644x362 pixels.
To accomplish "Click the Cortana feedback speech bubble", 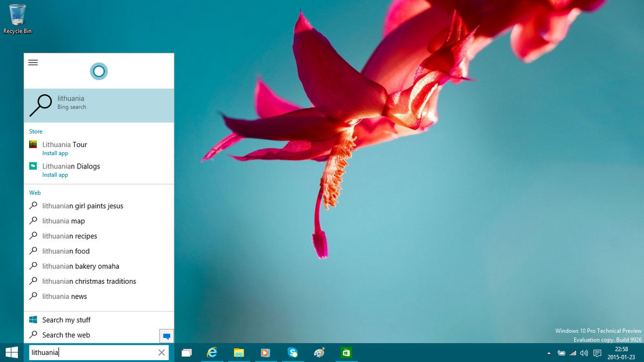I will click(167, 336).
